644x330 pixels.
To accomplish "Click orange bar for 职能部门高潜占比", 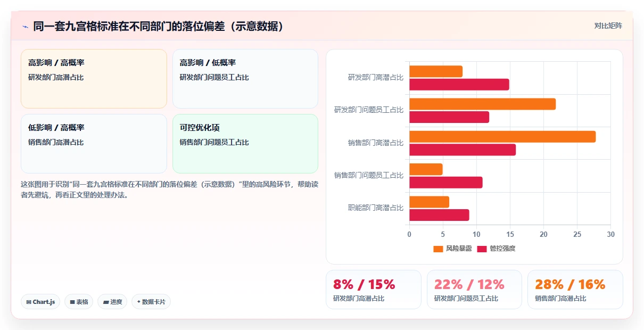I will click(x=430, y=202).
